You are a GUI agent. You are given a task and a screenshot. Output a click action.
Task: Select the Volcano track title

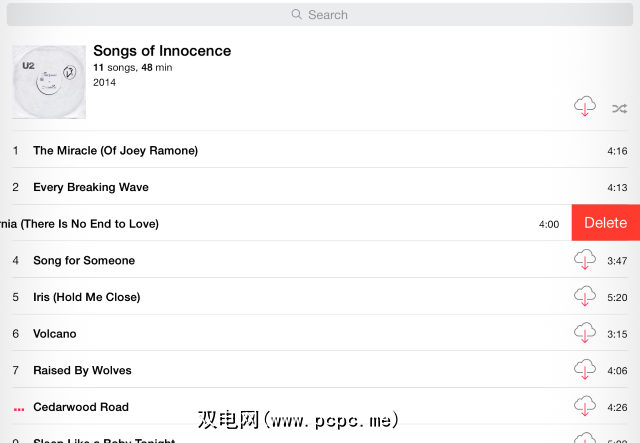click(x=55, y=334)
